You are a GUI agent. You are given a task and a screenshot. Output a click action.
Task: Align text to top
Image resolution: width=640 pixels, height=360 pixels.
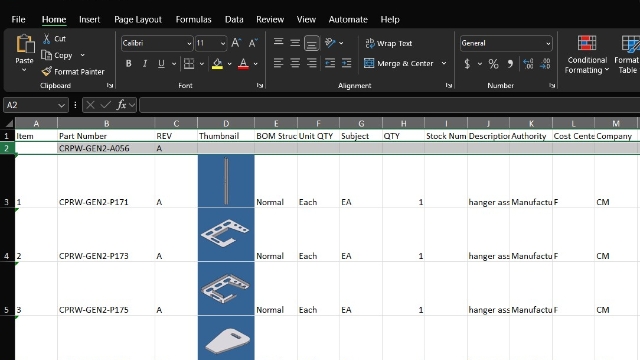(x=278, y=42)
